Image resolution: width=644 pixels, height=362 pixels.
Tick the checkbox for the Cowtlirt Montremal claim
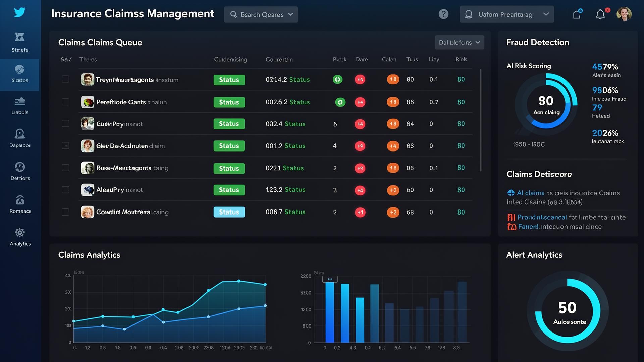click(65, 212)
